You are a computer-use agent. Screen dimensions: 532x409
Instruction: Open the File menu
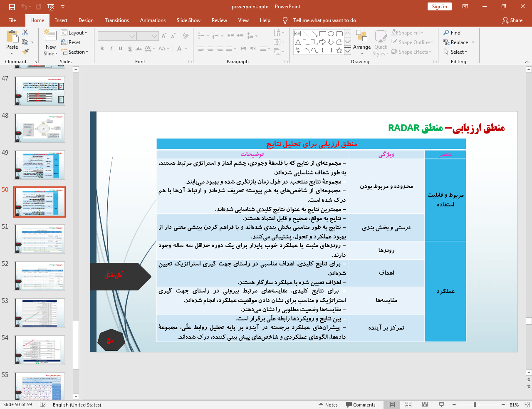pyautogui.click(x=12, y=20)
